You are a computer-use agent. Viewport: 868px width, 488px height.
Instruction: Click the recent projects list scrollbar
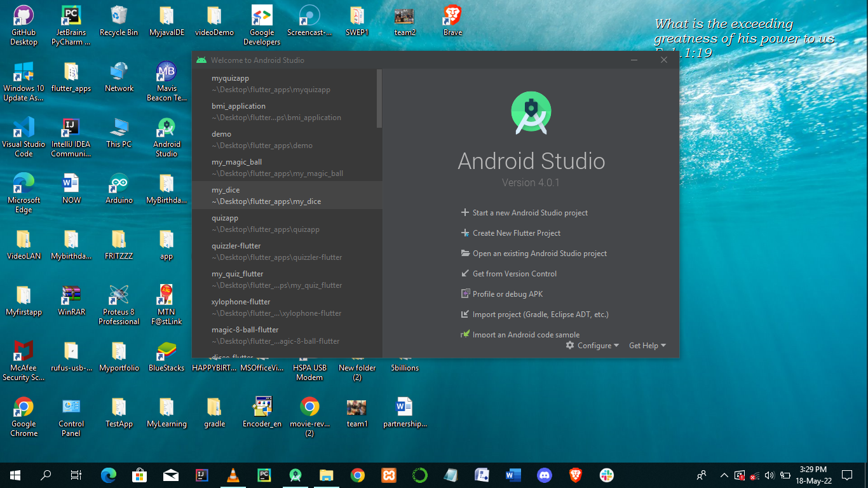(379, 98)
